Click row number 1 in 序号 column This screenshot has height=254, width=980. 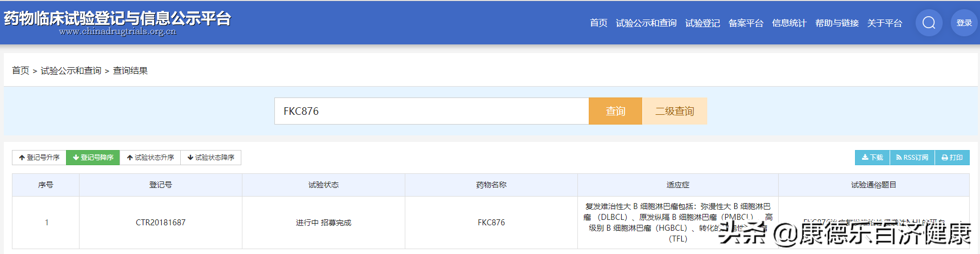[x=47, y=223]
